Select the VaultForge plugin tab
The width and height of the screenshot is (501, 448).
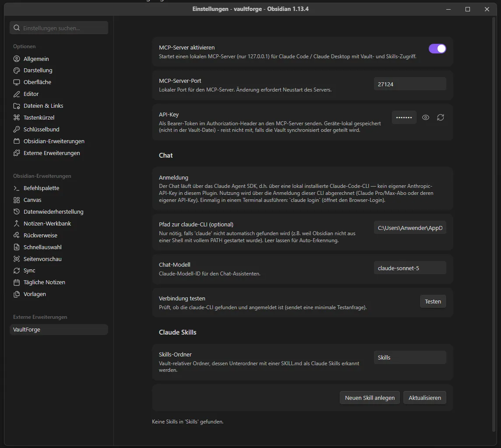[59, 329]
